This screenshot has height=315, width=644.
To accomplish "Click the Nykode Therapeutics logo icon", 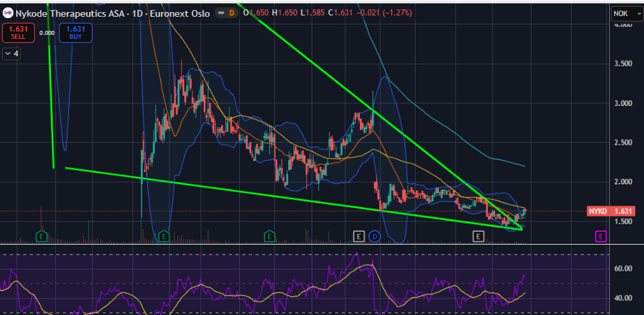I will (x=8, y=13).
